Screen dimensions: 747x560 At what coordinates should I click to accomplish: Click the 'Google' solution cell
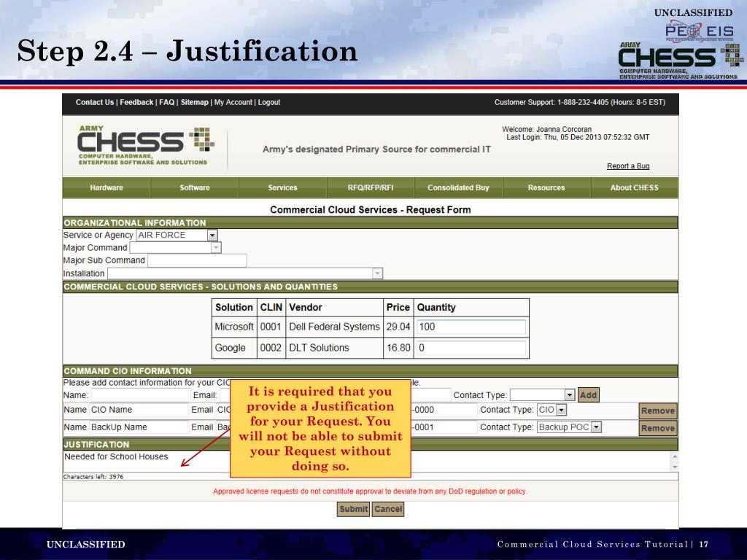point(234,348)
